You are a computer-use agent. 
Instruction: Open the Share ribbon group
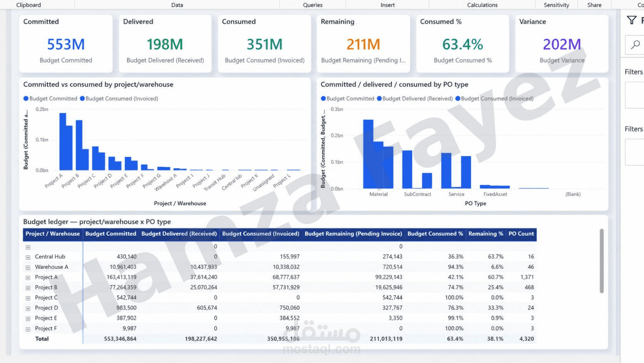(594, 5)
